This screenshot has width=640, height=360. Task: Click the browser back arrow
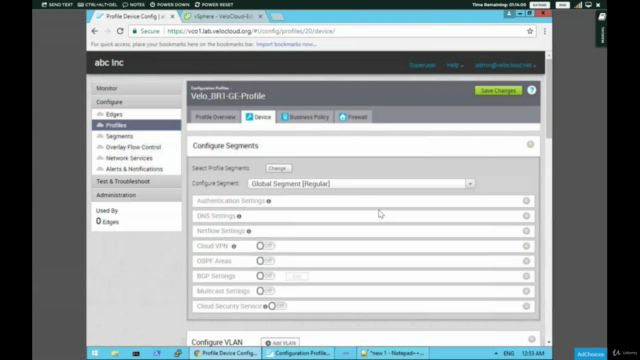(95, 31)
